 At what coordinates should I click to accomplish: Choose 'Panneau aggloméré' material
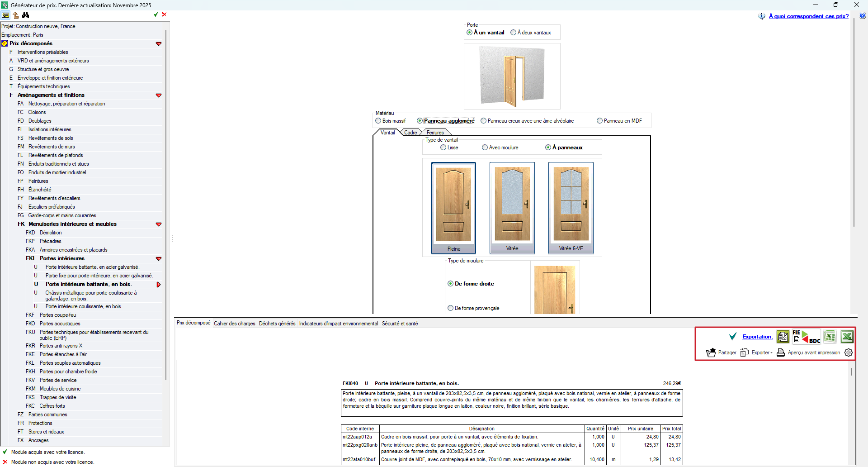pyautogui.click(x=446, y=121)
